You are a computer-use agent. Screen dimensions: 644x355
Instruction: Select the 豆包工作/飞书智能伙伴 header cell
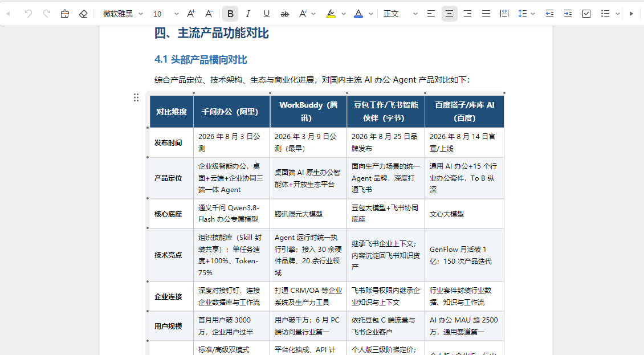386,112
